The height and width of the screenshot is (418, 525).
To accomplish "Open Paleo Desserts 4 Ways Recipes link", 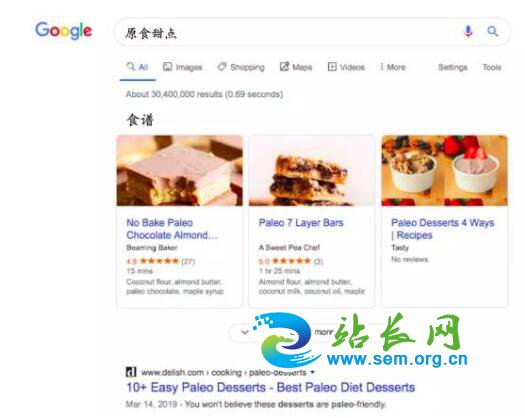I will point(443,229).
